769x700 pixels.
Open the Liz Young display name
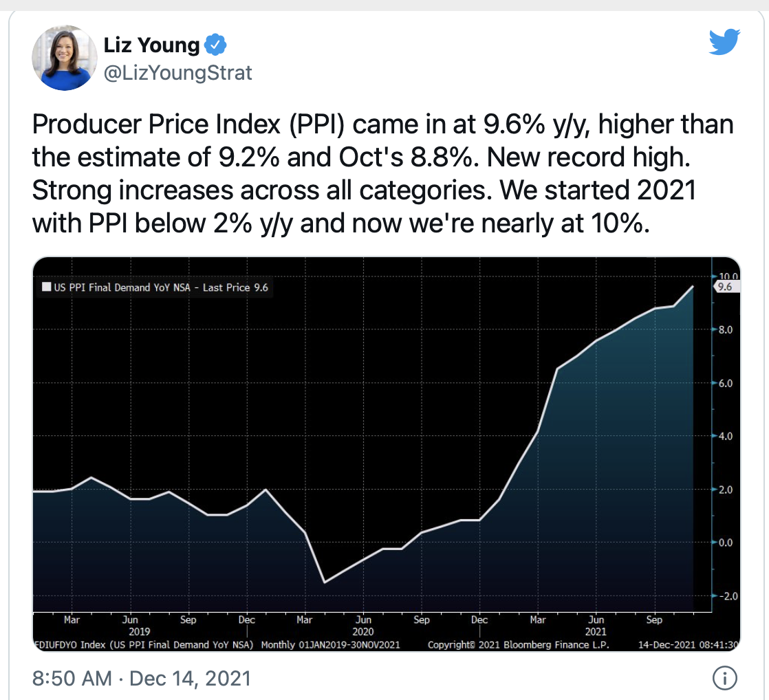tap(151, 45)
